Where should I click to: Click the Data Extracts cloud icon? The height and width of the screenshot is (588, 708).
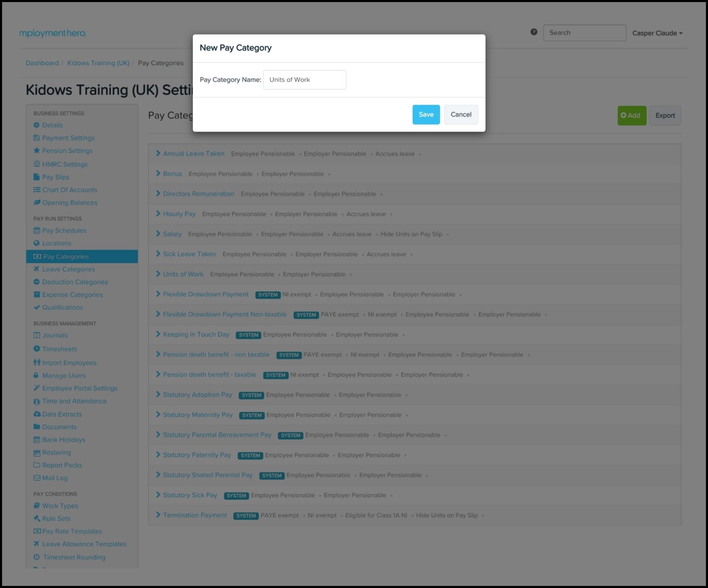(x=36, y=414)
